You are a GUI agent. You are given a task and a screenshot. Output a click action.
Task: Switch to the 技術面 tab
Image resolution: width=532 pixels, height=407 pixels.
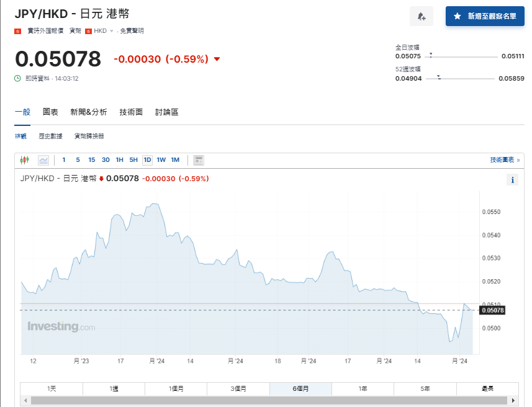click(x=132, y=112)
